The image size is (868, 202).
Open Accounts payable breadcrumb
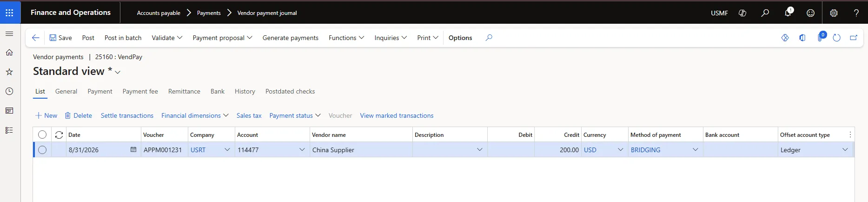click(x=159, y=13)
